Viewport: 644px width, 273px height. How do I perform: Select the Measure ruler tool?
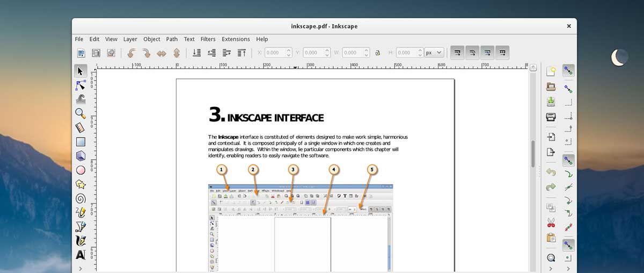[x=80, y=127]
